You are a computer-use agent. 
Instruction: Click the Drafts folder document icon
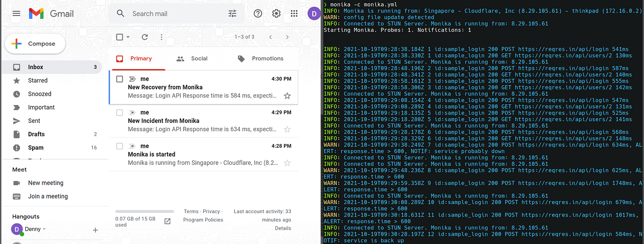tap(17, 134)
